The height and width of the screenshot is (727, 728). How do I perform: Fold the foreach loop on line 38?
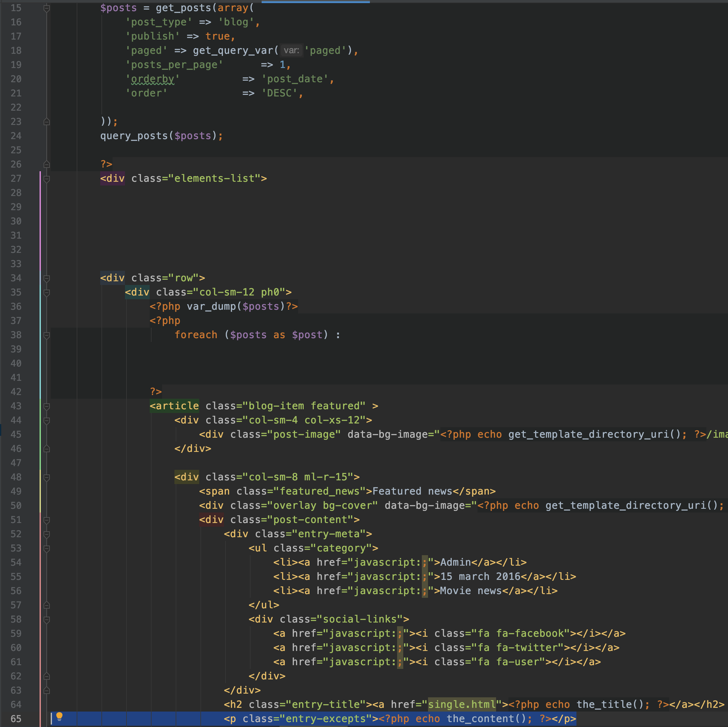click(x=47, y=335)
